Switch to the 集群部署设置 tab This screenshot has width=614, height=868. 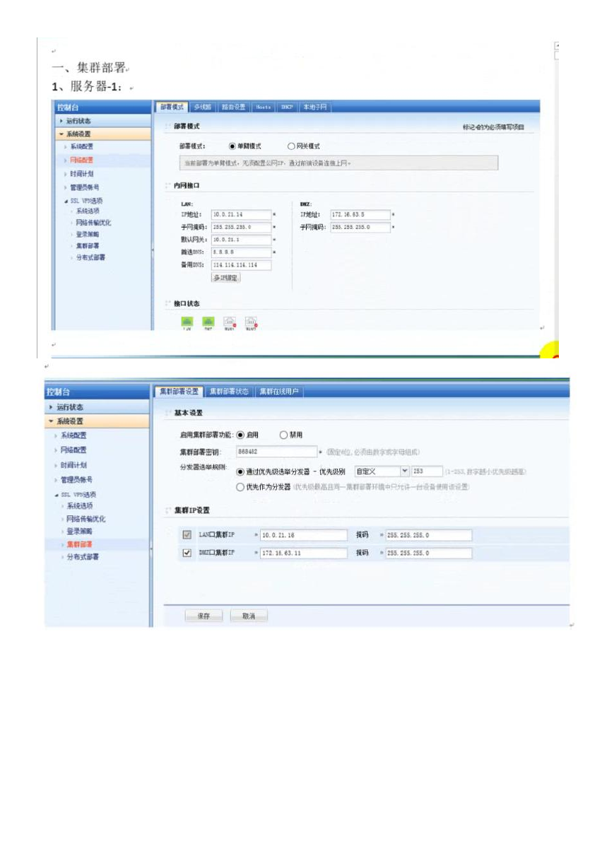[179, 392]
